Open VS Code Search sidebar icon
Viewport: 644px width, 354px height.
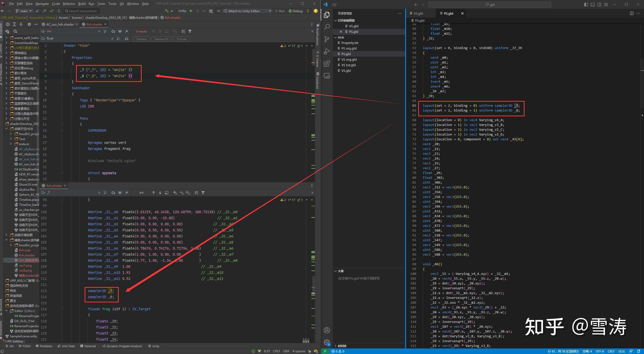pos(327,27)
